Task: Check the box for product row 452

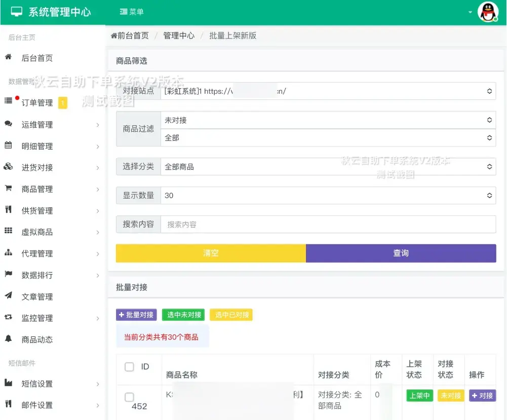Action: click(x=129, y=397)
